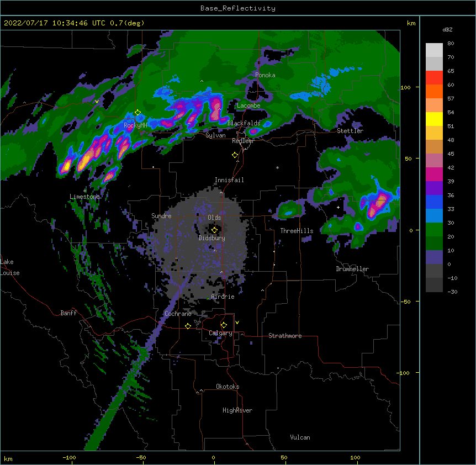The image size is (476, 465).
Task: Pick the blue 33-36 dBZ swatch
Action: pos(434,202)
